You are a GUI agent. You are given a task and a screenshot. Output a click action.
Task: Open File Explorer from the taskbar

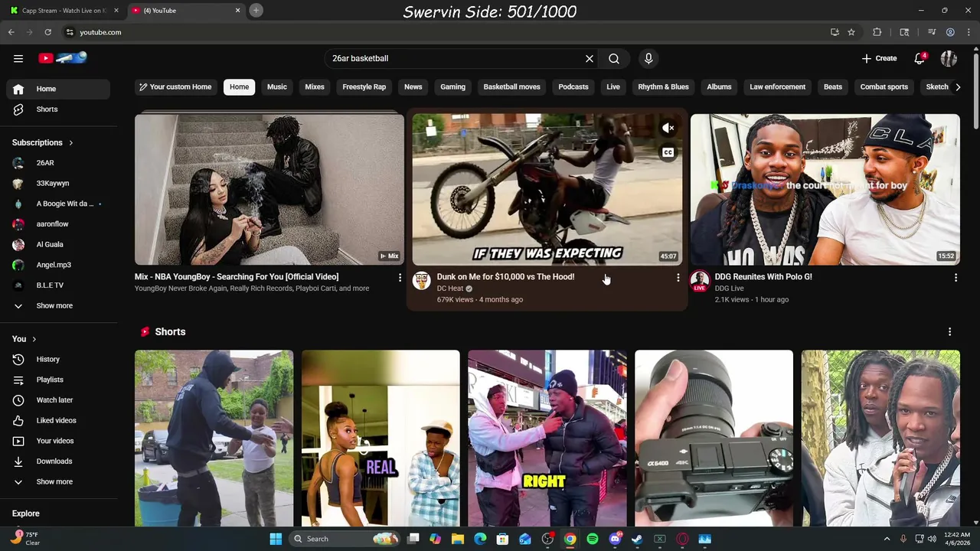click(x=458, y=539)
